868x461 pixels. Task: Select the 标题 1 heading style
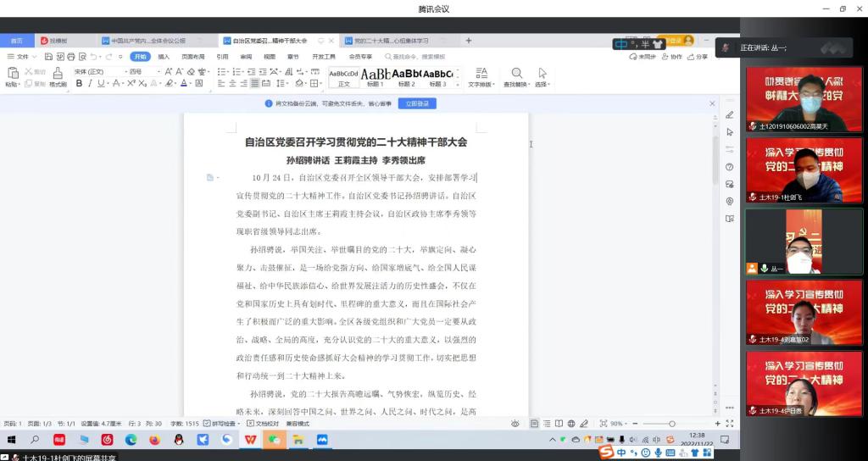click(376, 76)
